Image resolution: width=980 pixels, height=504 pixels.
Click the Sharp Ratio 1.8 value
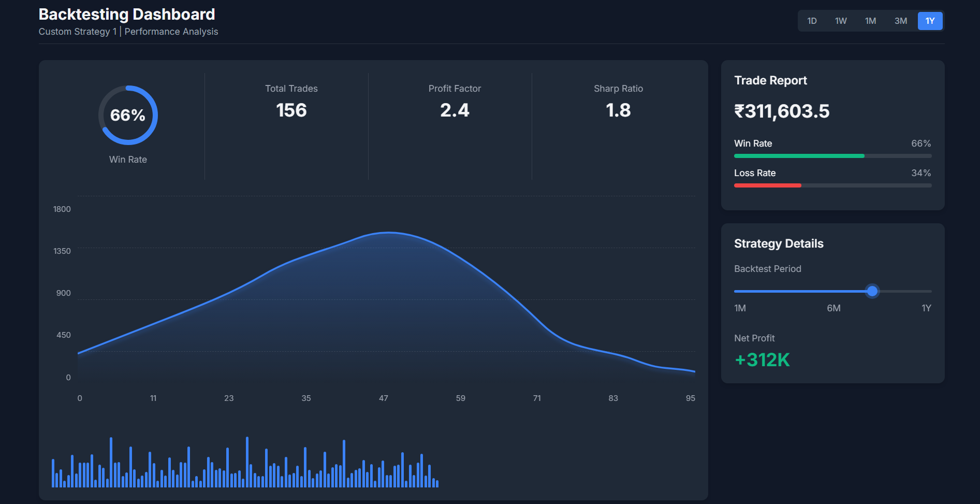618,110
